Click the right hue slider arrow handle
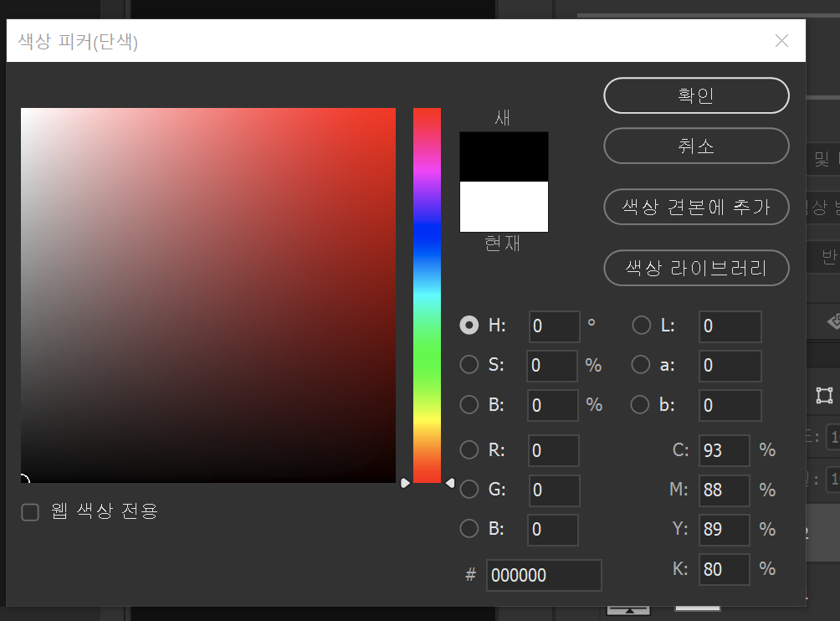 450,483
